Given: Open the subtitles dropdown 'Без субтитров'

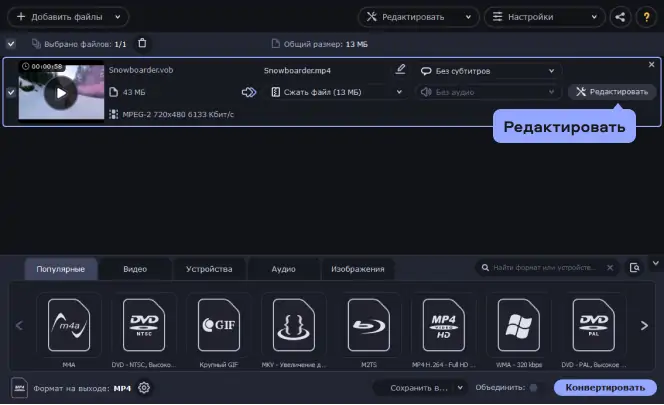Looking at the screenshot, I should pyautogui.click(x=486, y=71).
